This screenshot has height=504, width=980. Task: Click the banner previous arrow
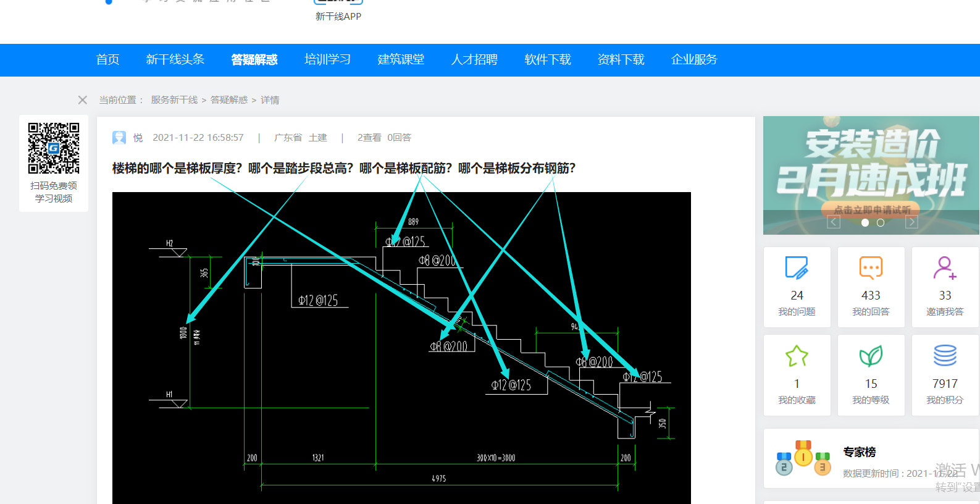pos(834,222)
